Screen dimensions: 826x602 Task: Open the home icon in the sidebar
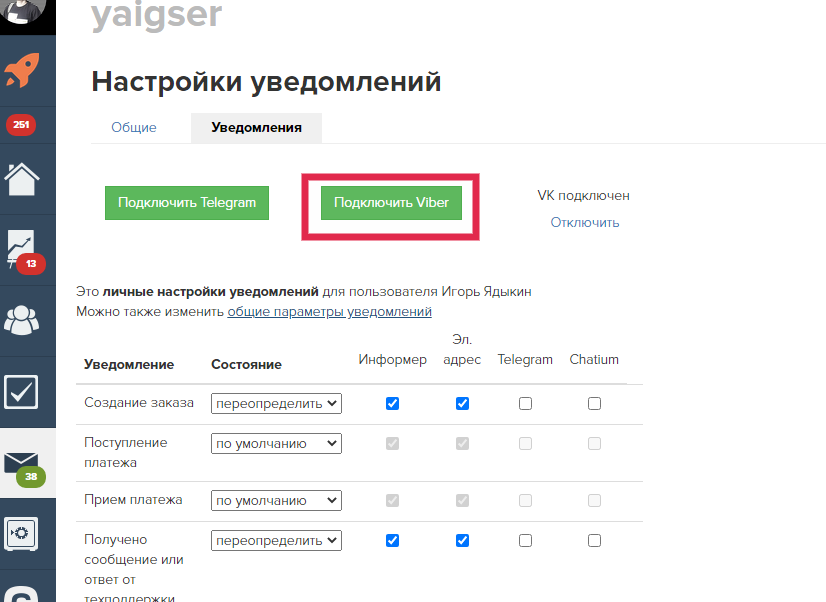point(22,179)
